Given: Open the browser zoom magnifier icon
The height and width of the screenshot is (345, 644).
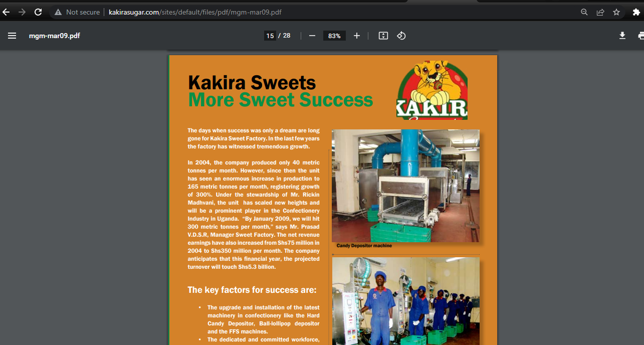Looking at the screenshot, I should [x=584, y=12].
